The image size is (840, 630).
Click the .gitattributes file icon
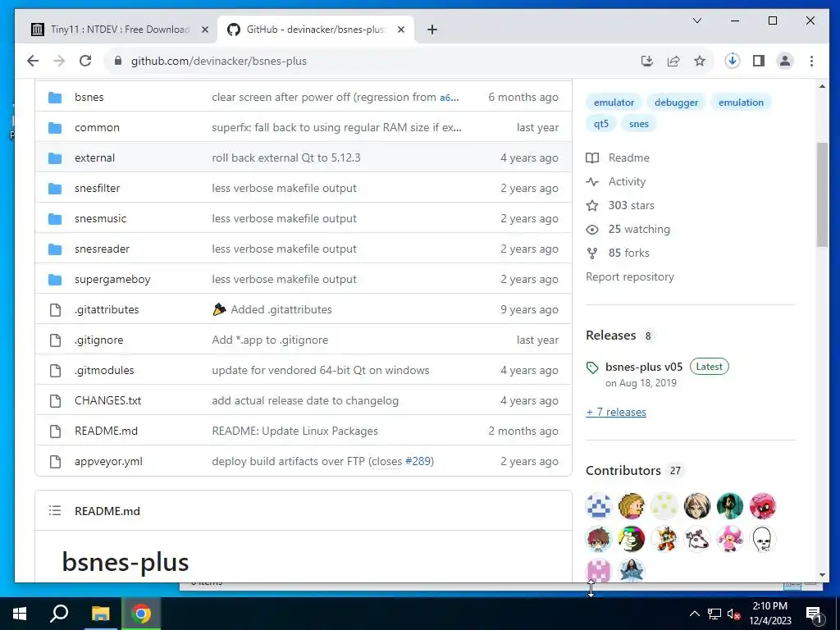[55, 309]
